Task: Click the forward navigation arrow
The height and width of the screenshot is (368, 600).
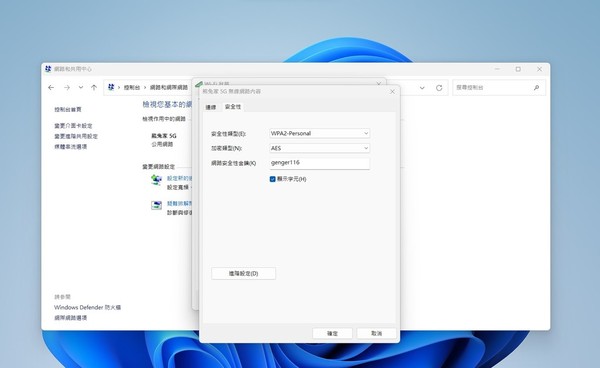Action: 67,88
